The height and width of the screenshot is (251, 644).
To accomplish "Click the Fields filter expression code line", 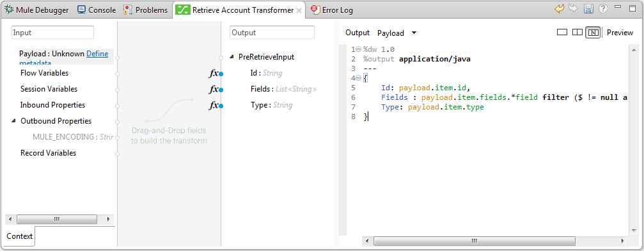I will pos(505,97).
